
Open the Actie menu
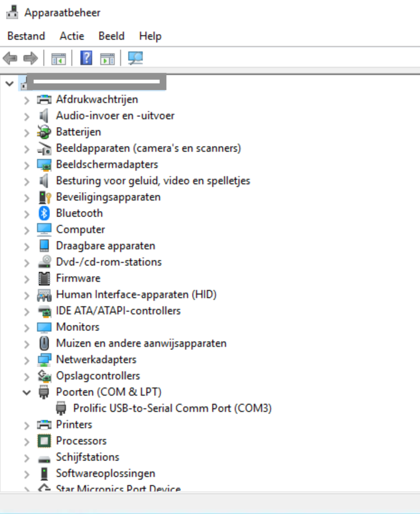(x=72, y=36)
